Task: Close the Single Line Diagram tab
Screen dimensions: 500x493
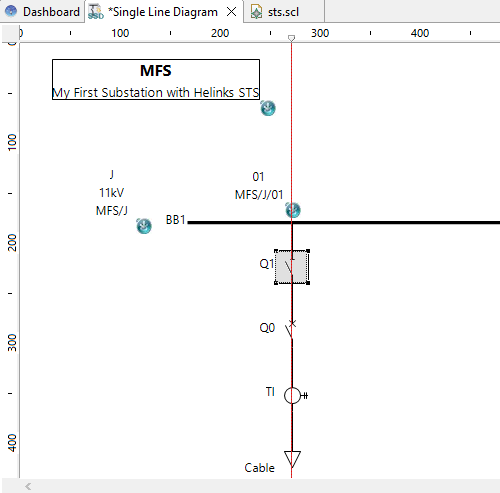Action: click(231, 12)
